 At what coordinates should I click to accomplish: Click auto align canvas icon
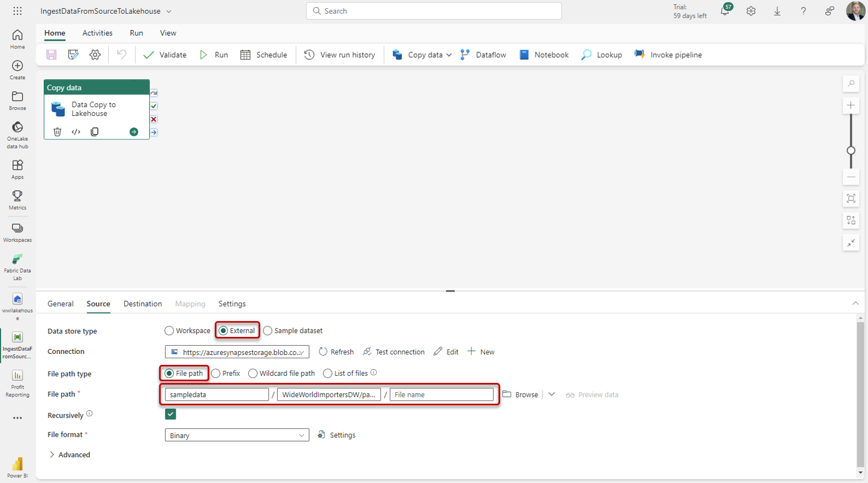(x=851, y=220)
